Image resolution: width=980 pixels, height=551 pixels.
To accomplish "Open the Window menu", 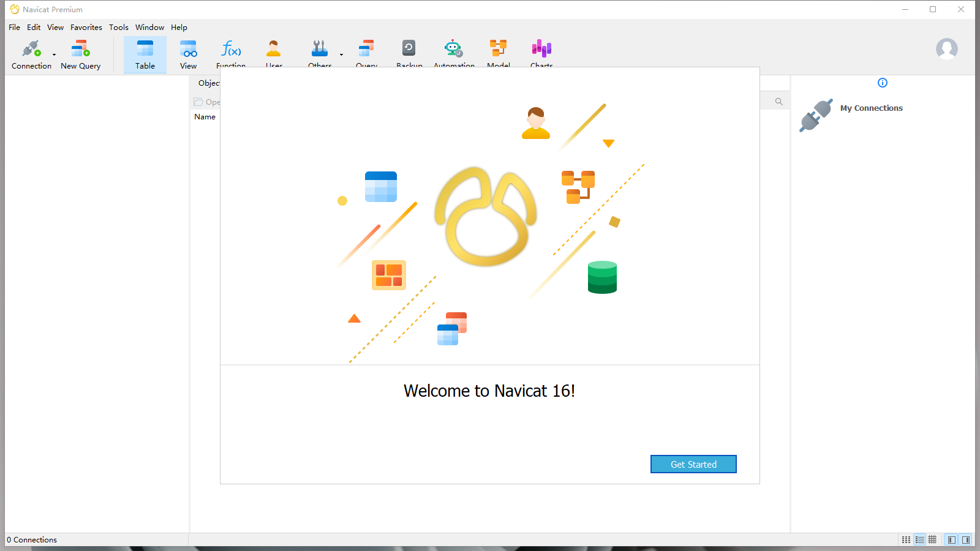I will pyautogui.click(x=149, y=28).
